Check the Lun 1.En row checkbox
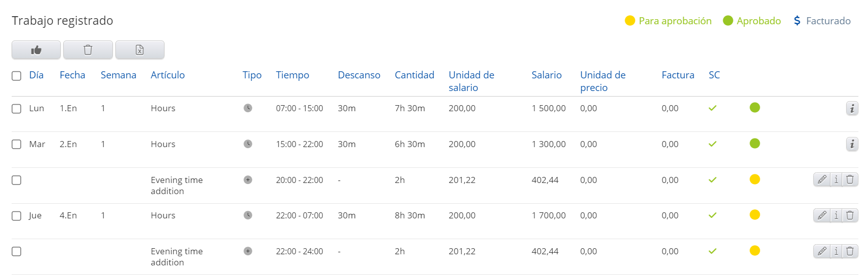Screen dimensions: 868x275 [17, 109]
